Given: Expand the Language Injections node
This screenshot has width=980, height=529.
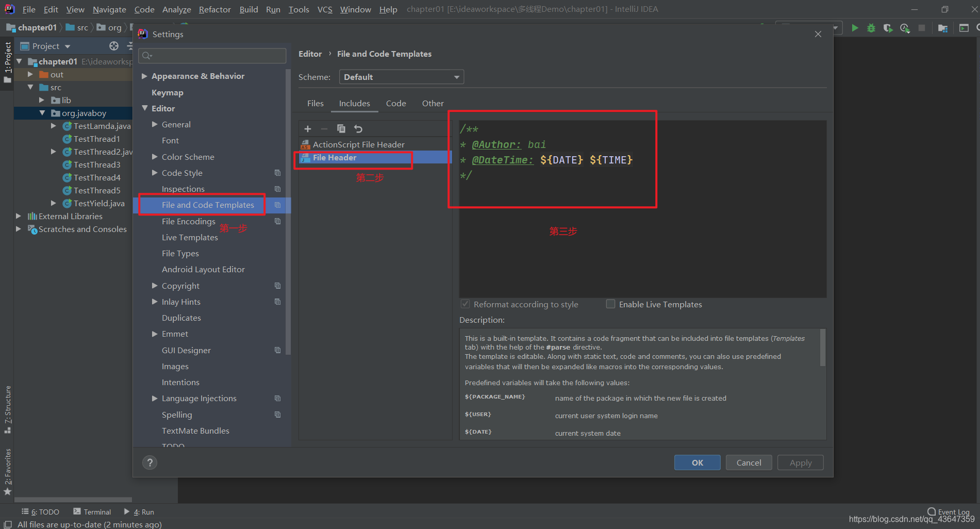Looking at the screenshot, I should 155,398.
